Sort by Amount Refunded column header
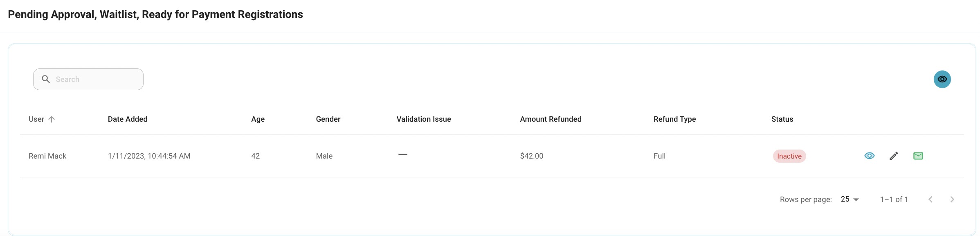 coord(551,119)
